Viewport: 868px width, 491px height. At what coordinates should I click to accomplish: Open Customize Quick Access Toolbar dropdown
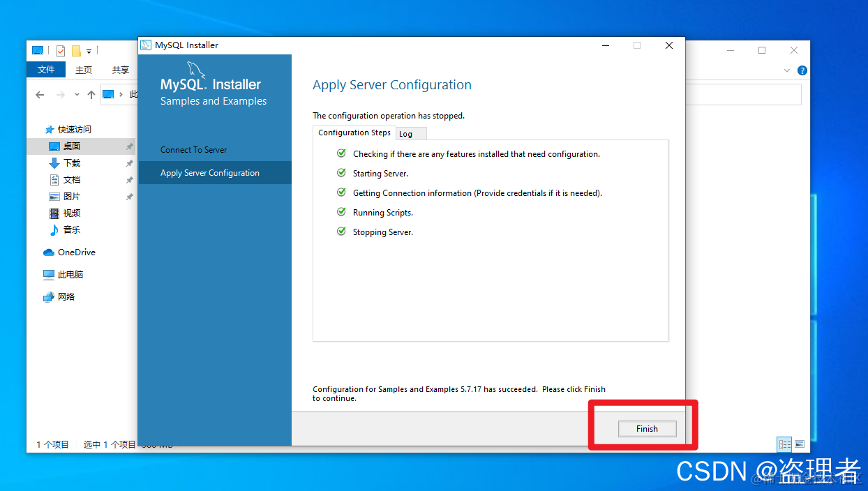(x=89, y=52)
